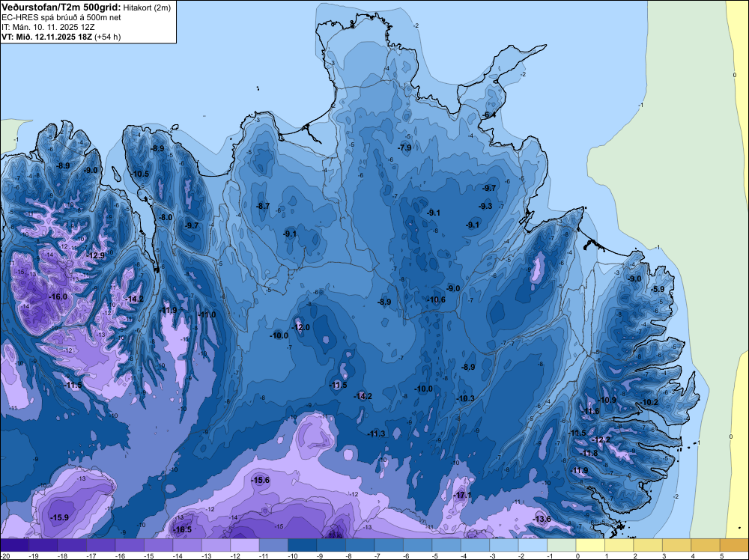The image size is (749, 560).
Task: Click legend swatch between -6 and -5
Action: pos(417,545)
